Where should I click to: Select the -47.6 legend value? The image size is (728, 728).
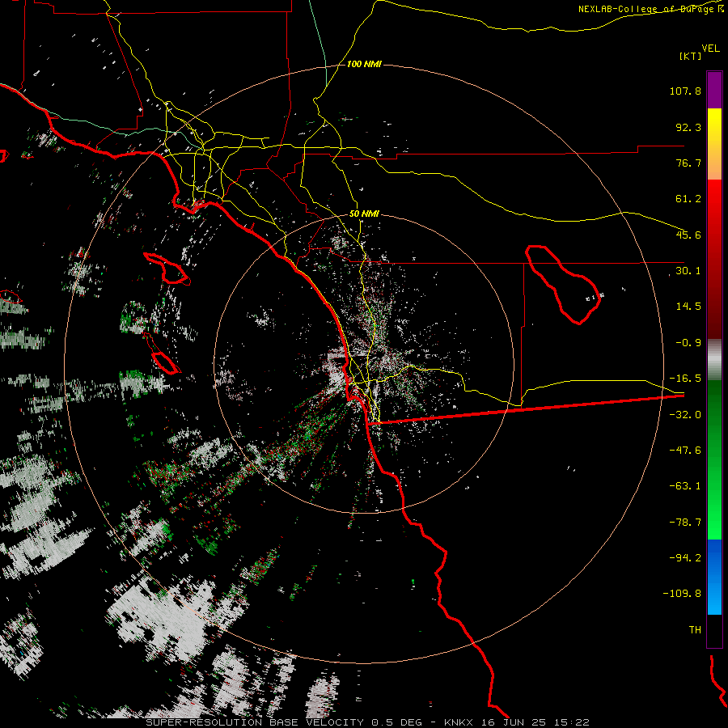click(685, 451)
